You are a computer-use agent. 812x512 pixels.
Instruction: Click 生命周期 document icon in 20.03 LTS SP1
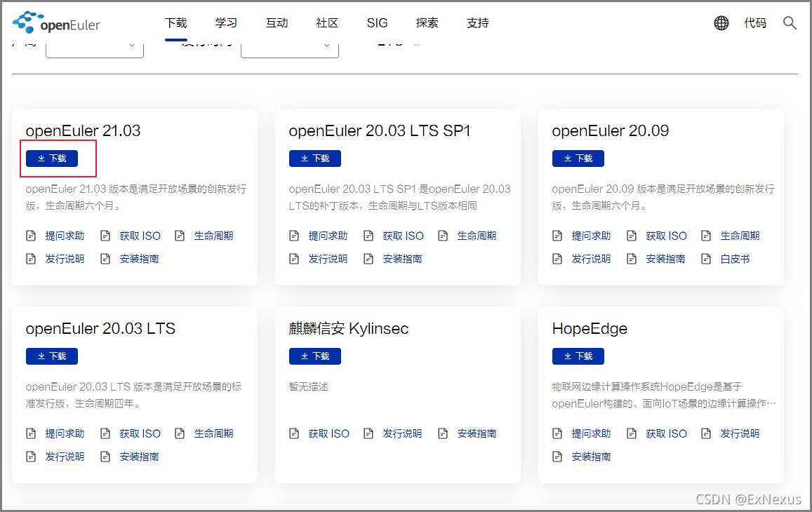443,236
